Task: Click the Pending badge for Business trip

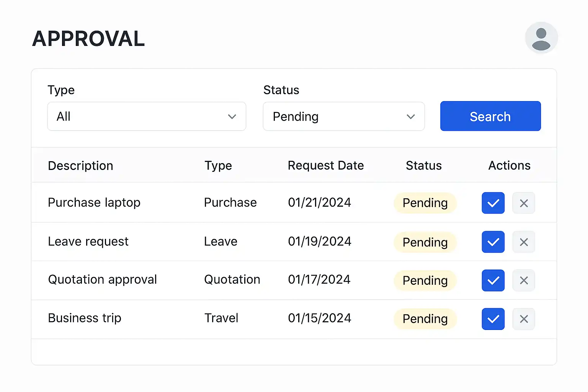Action: (x=425, y=319)
